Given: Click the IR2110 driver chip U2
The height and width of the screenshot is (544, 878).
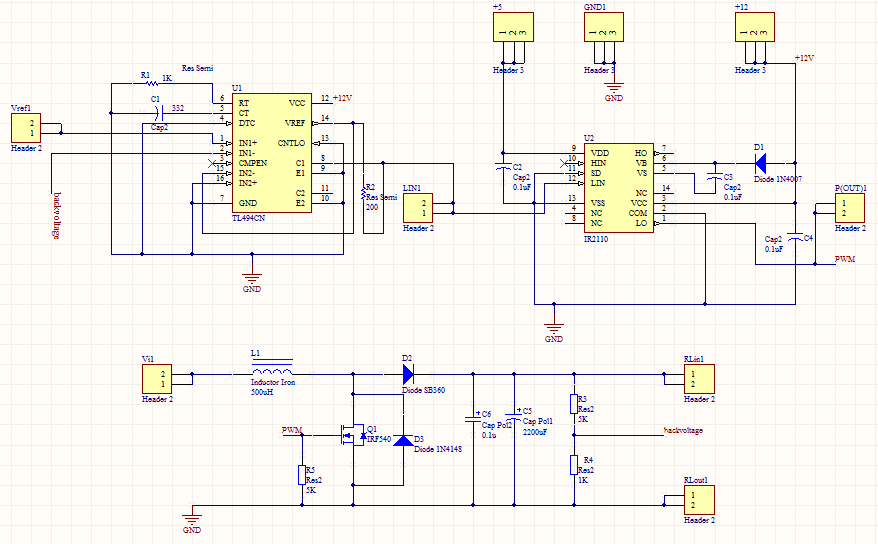Looking at the screenshot, I should coord(618,187).
